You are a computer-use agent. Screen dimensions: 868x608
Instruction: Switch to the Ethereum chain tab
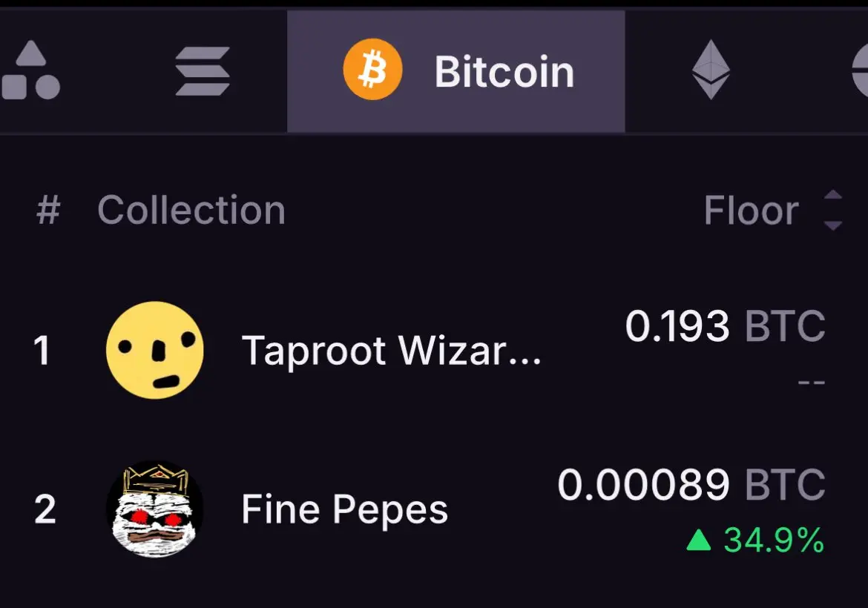711,70
